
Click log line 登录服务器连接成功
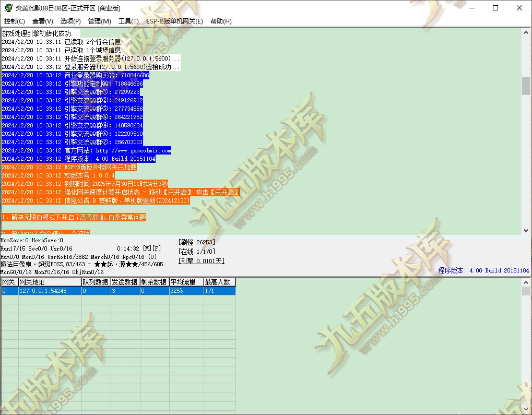pos(91,67)
